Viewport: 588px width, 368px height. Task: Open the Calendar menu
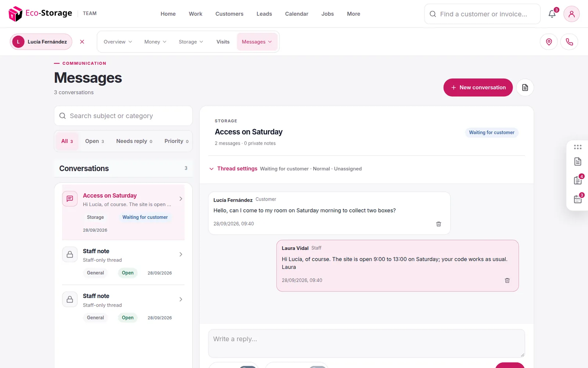coord(297,14)
